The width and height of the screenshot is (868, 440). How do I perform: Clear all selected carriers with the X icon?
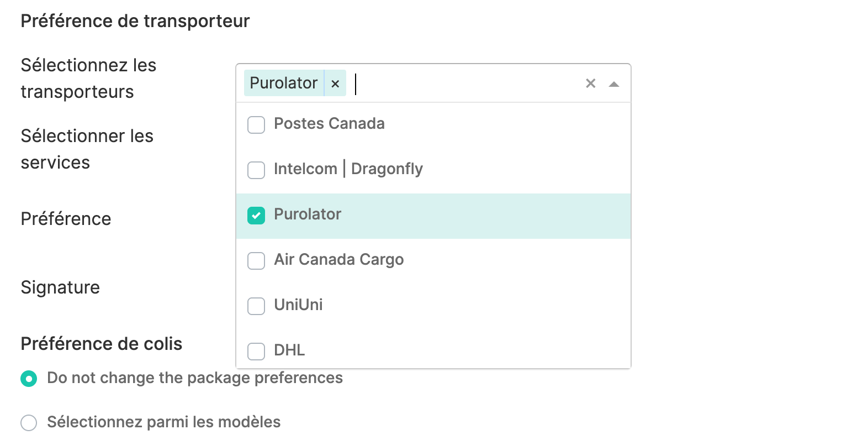tap(590, 83)
